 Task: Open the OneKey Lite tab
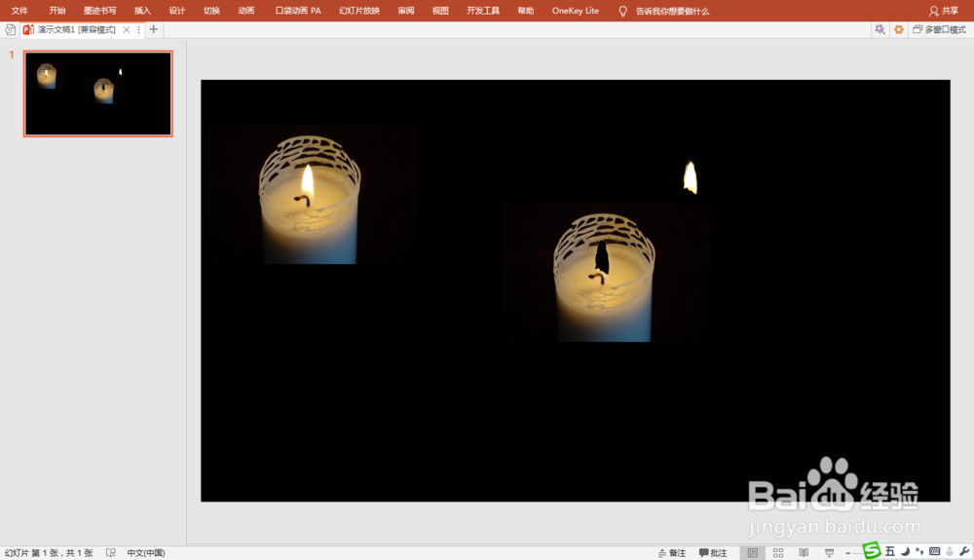click(576, 11)
